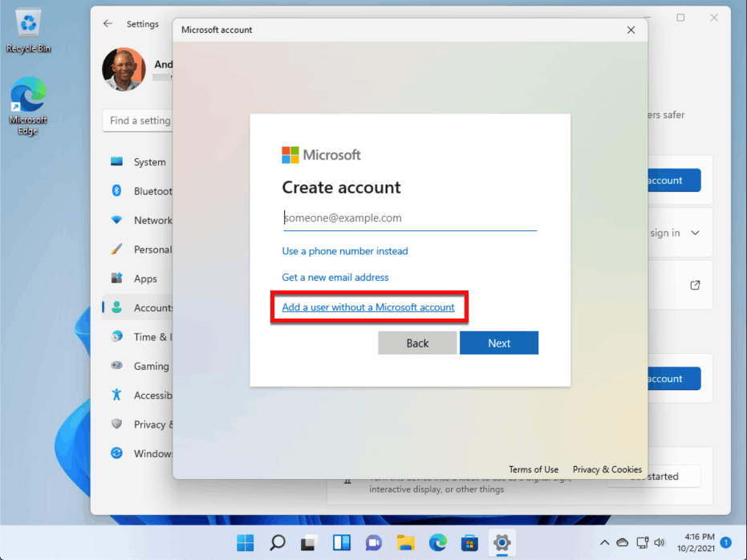Click Add a user without Microsoft account
Image resolution: width=747 pixels, height=560 pixels.
pos(368,307)
